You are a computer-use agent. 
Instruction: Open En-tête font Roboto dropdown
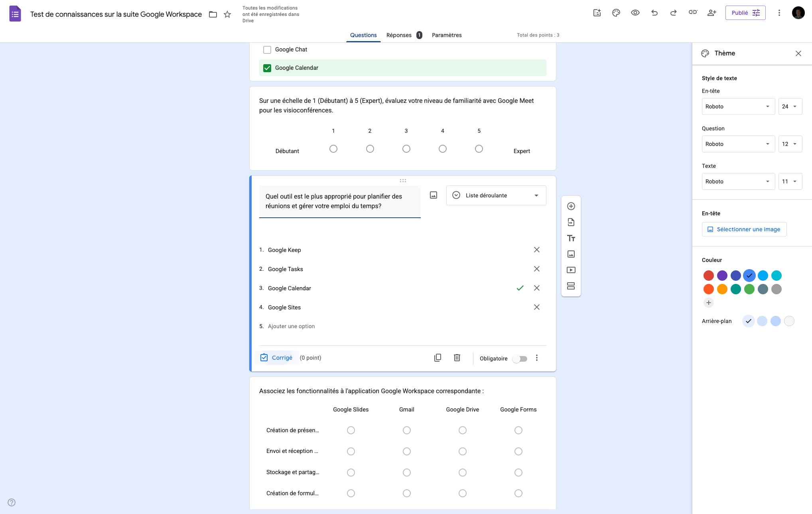tap(738, 106)
